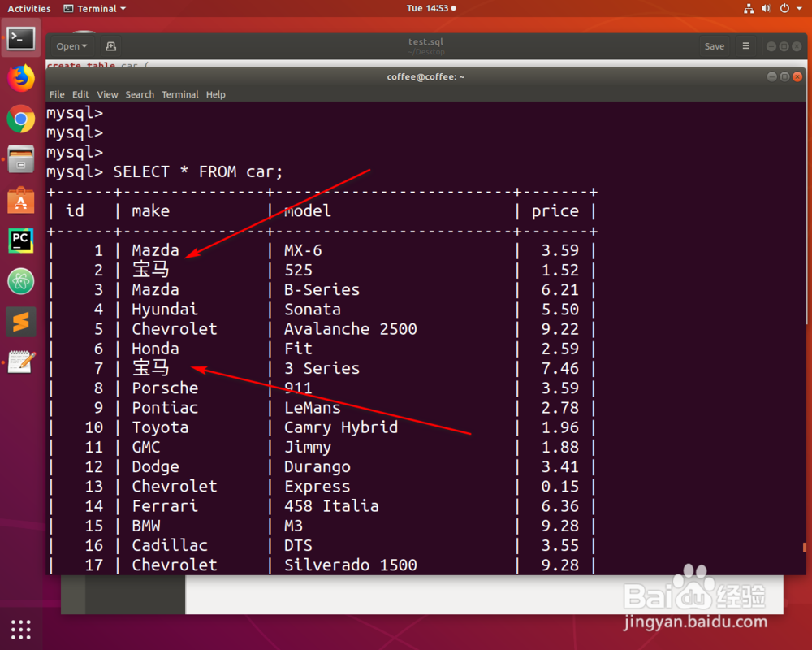812x650 pixels.
Task: Click the 'make' column header
Action: coord(150,211)
